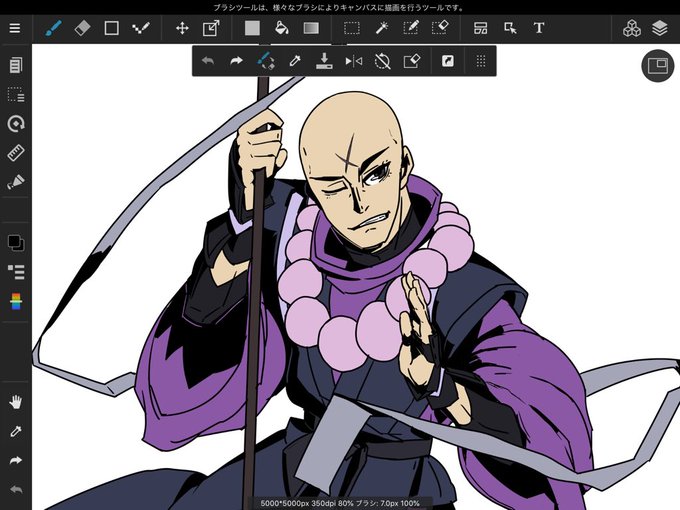Open the brush list panel icon

tap(16, 272)
